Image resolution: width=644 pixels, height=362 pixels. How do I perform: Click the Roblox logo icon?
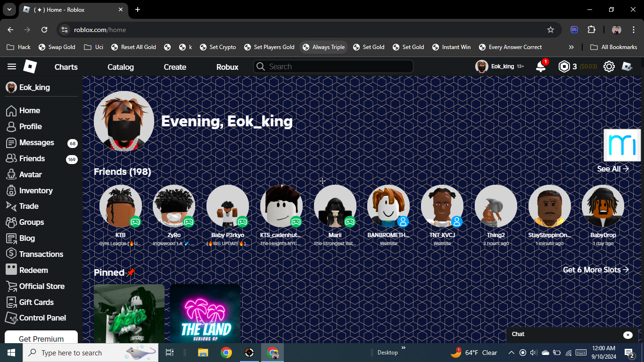(x=30, y=66)
